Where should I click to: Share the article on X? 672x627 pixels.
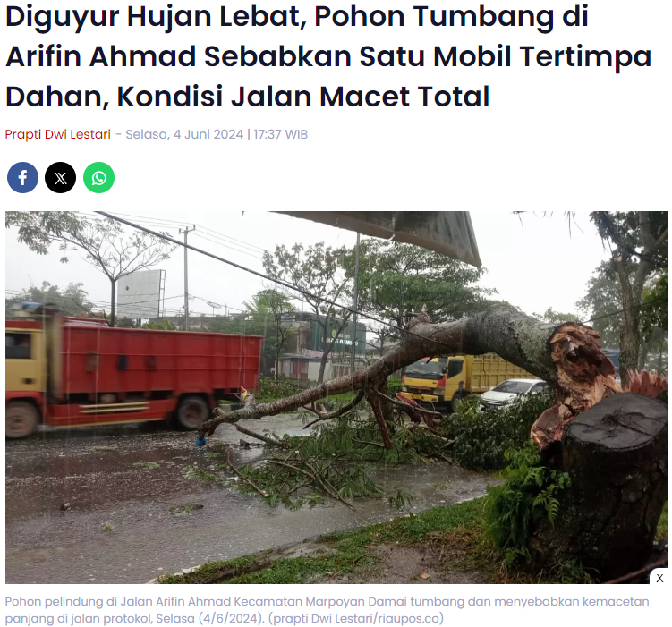[61, 177]
